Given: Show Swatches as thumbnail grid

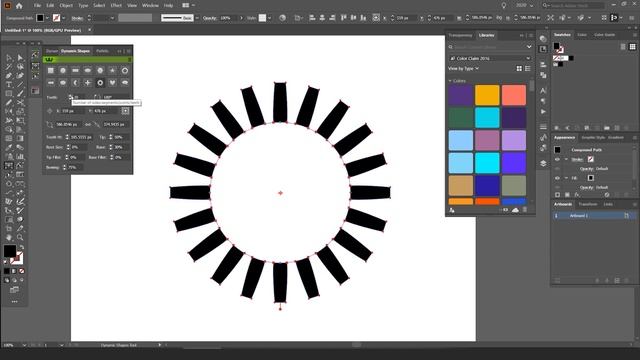Looking at the screenshot, I should pos(632,47).
